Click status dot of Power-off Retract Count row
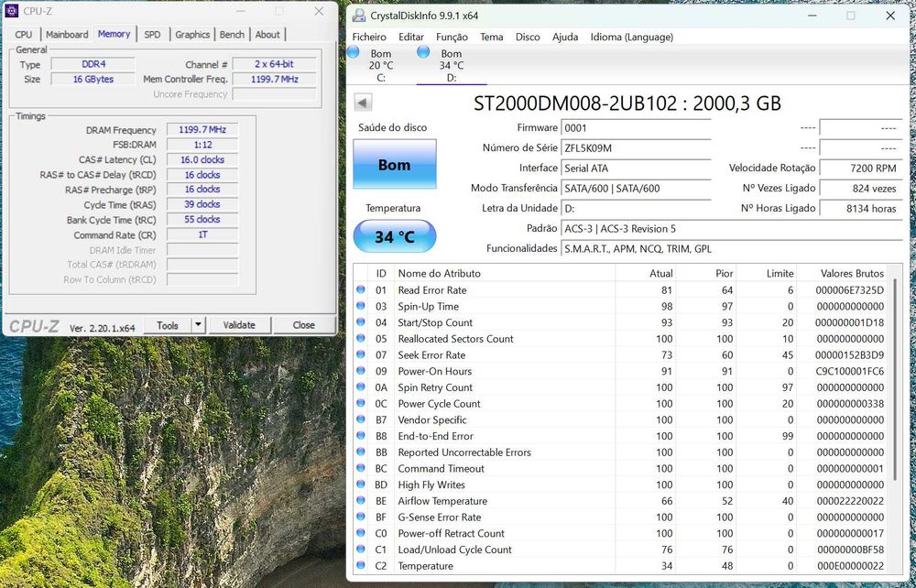Viewport: 916px width, 588px height. pyautogui.click(x=360, y=532)
